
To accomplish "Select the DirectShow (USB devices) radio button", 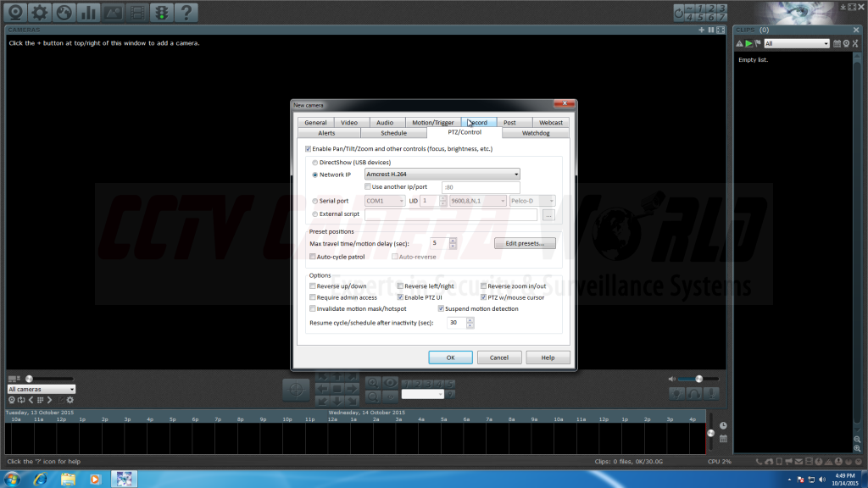I will point(316,162).
